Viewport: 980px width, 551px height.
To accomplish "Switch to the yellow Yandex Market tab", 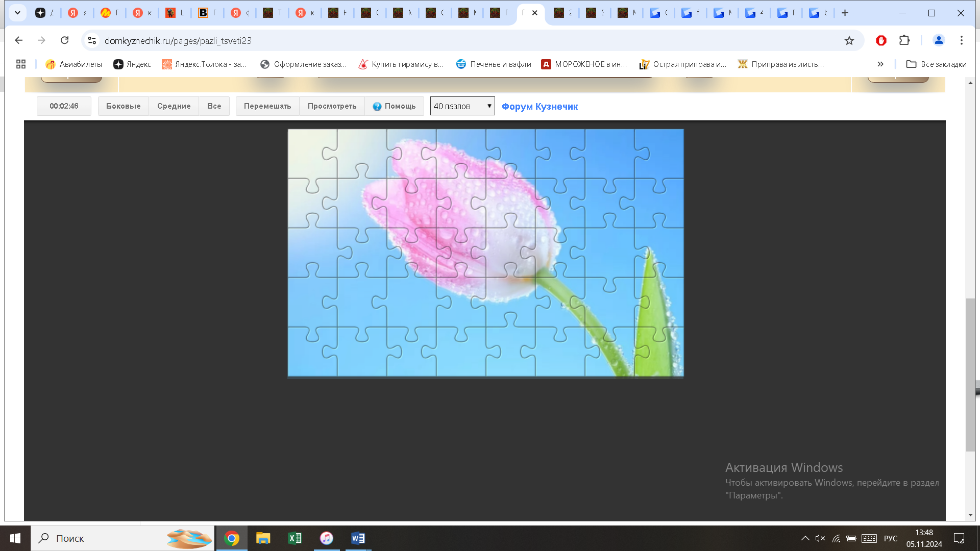I will (x=106, y=13).
